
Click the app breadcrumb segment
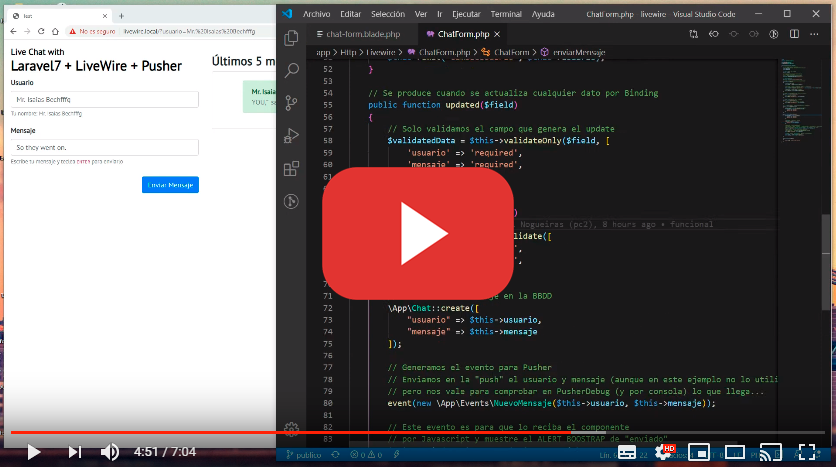point(323,52)
